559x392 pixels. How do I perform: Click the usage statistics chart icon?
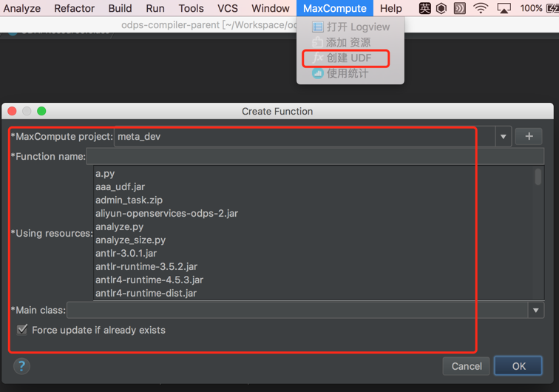click(x=317, y=73)
